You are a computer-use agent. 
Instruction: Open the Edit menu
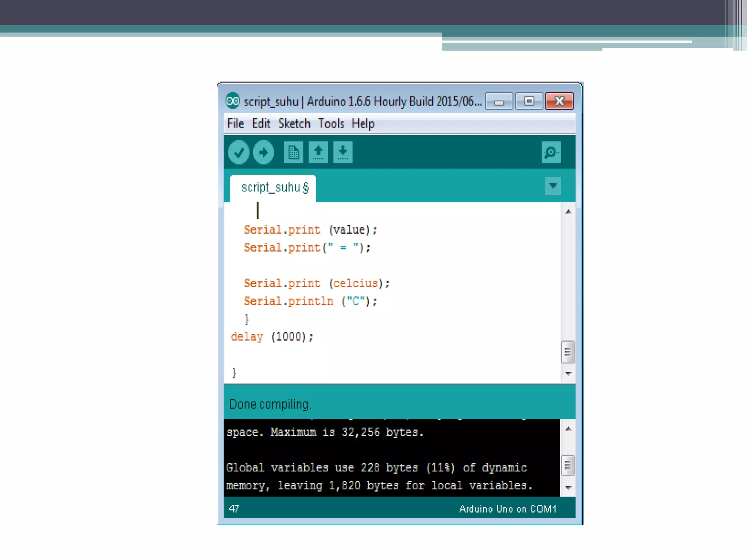[261, 124]
